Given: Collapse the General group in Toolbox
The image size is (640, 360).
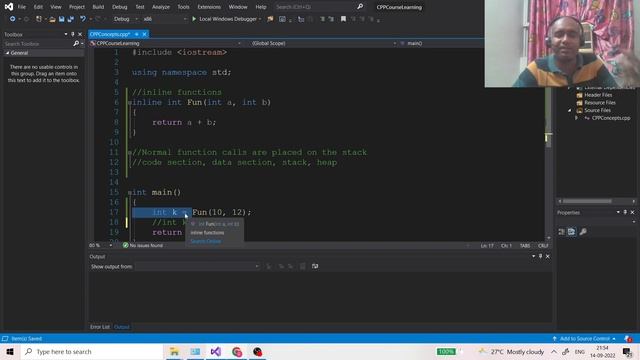Looking at the screenshot, I should (x=7, y=53).
